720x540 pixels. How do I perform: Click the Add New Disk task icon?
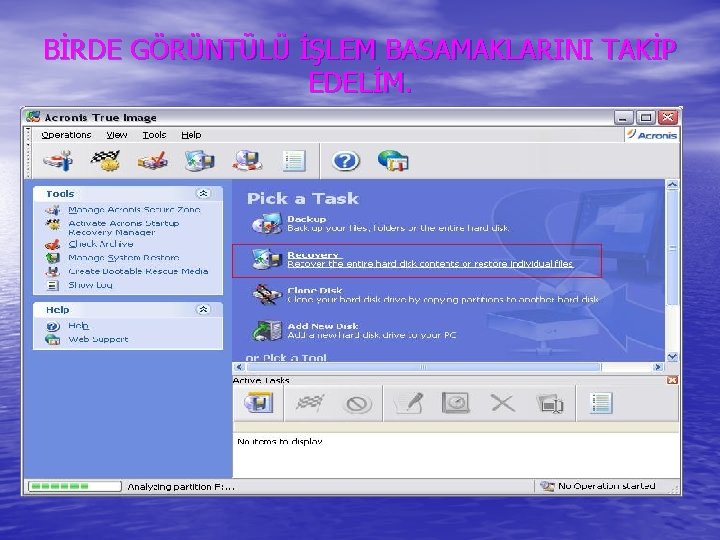tap(267, 331)
